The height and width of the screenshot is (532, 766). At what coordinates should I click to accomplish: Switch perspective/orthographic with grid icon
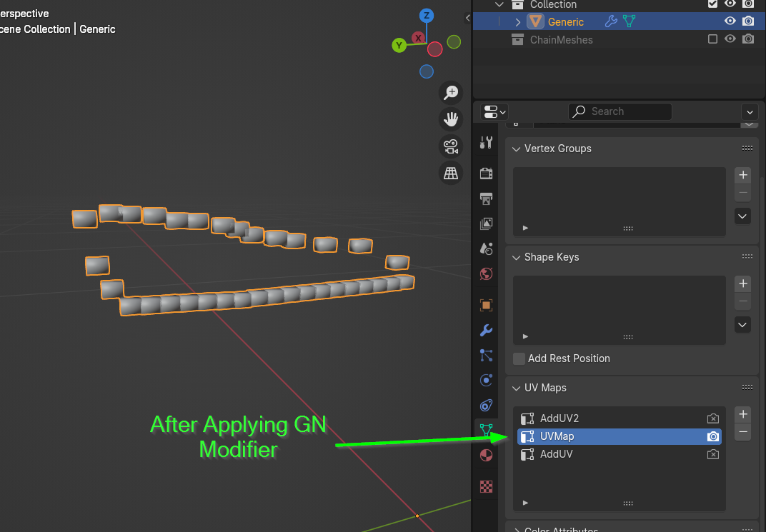coord(450,173)
